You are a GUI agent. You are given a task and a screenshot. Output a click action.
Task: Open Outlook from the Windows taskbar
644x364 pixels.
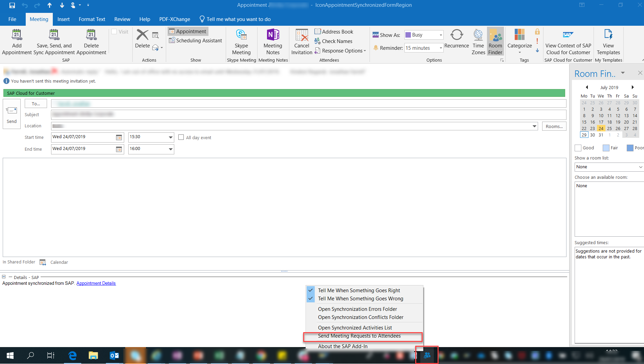click(114, 356)
